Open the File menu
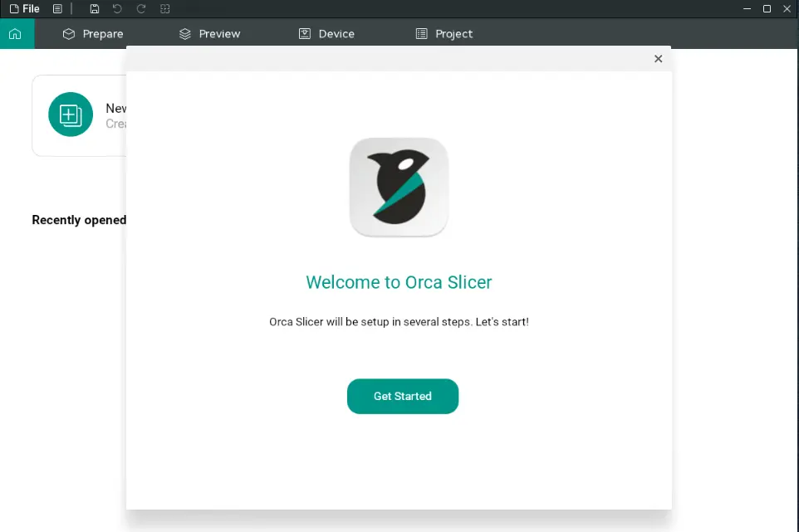The image size is (799, 532). (x=24, y=9)
